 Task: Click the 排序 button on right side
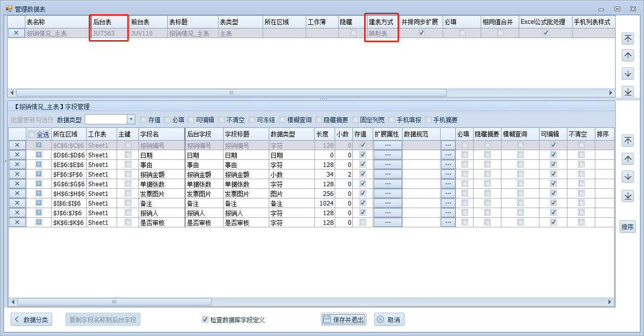(x=628, y=227)
